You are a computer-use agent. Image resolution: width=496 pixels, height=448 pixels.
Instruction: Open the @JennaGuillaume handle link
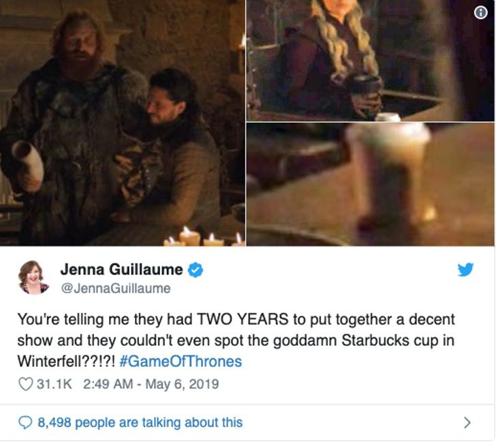point(115,288)
